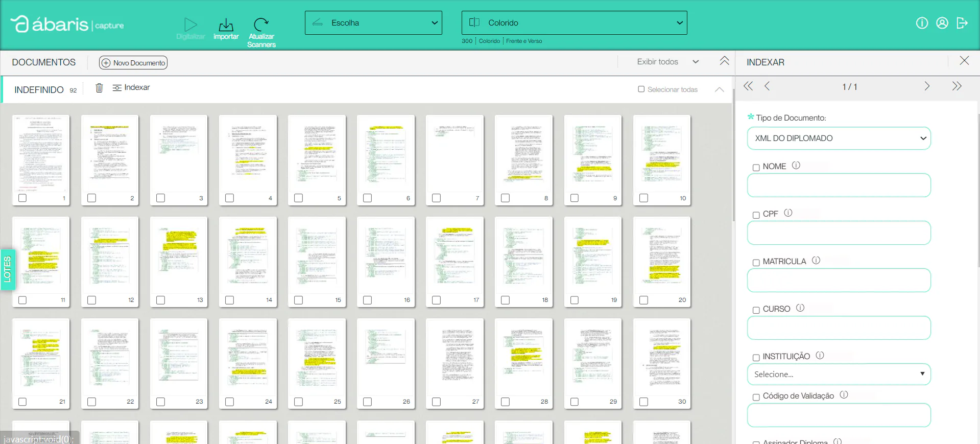
Task: Expand the INSTITUIÇÃO Selecione dropdown
Action: 839,374
